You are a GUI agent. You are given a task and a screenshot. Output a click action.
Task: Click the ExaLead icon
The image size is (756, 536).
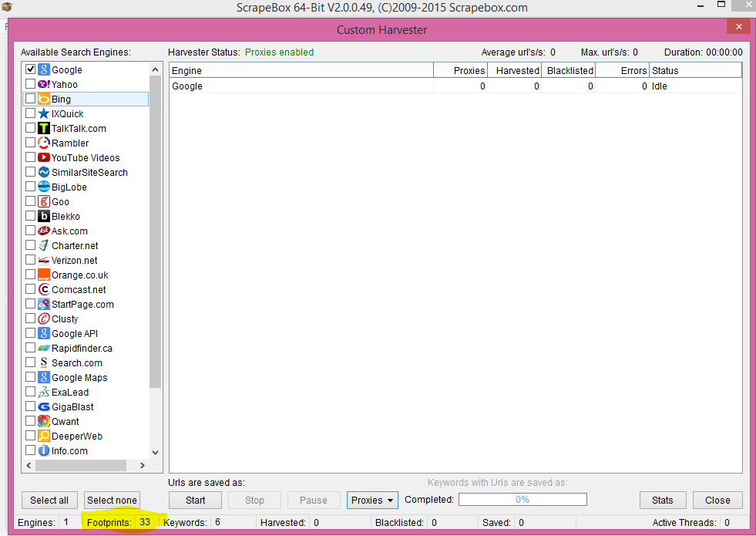pos(44,392)
